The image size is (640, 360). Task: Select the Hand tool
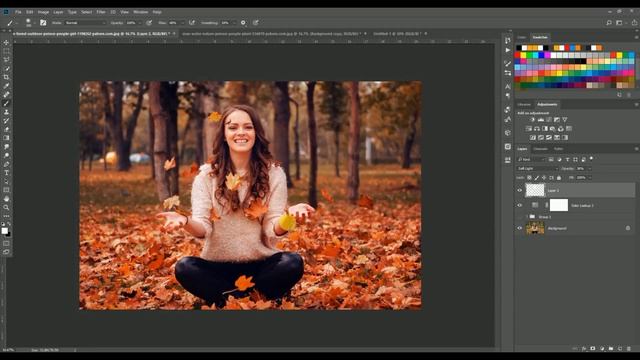click(6, 199)
